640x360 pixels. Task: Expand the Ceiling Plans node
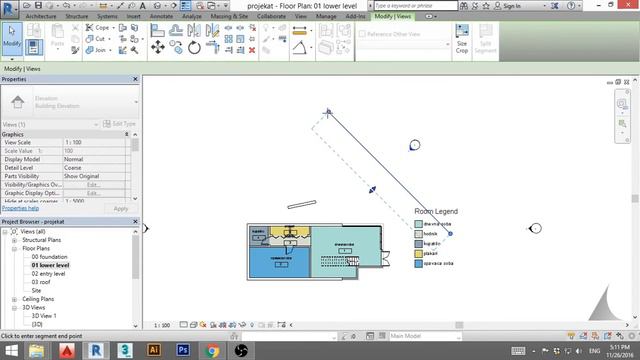pos(14,299)
